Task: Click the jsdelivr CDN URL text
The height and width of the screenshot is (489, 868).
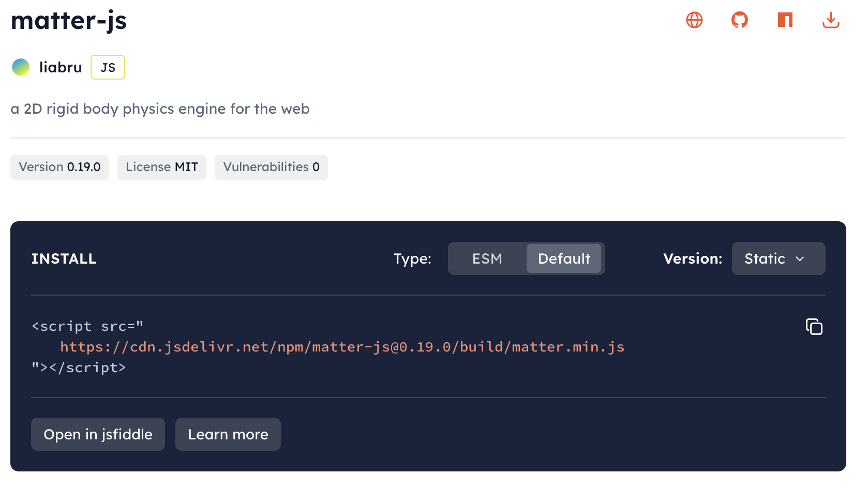Action: coord(342,347)
